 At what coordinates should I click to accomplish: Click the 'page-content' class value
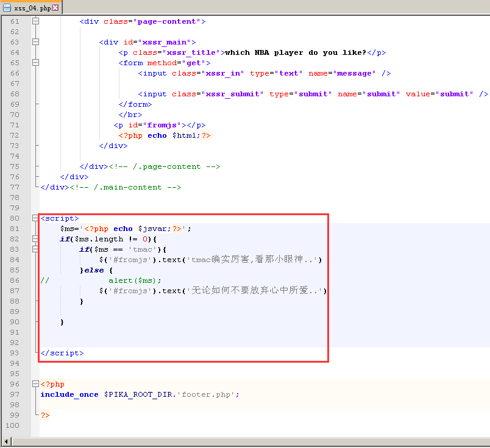[x=166, y=21]
